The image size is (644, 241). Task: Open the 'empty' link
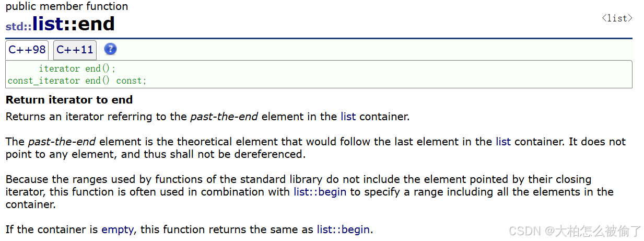[x=118, y=229]
